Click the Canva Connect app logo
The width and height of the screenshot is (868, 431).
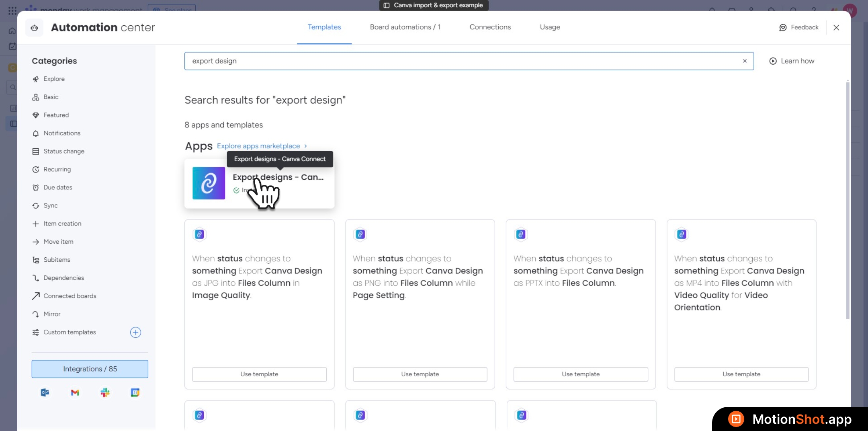[209, 183]
